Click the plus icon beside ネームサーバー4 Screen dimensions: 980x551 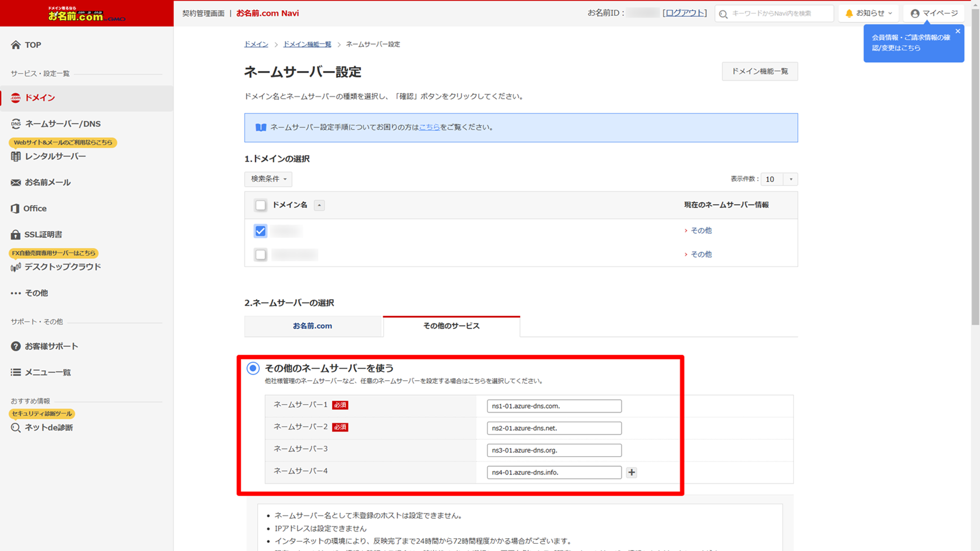pyautogui.click(x=631, y=472)
